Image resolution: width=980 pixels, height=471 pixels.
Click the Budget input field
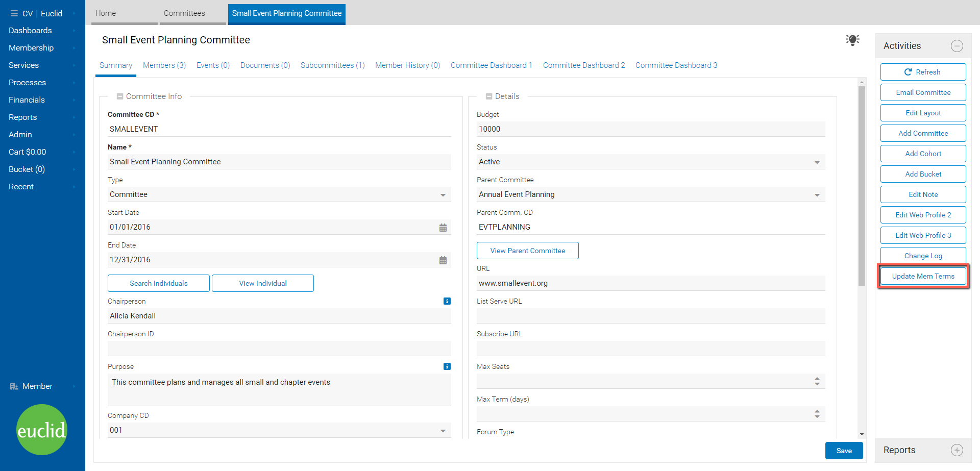(651, 129)
